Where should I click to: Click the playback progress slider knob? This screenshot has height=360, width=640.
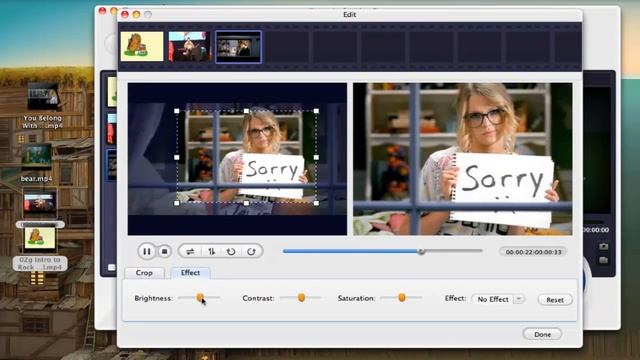pyautogui.click(x=421, y=251)
